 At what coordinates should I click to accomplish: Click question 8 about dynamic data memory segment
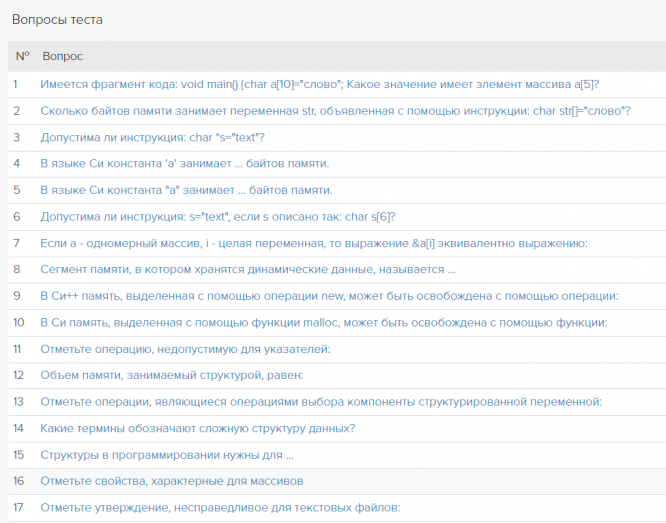[248, 269]
